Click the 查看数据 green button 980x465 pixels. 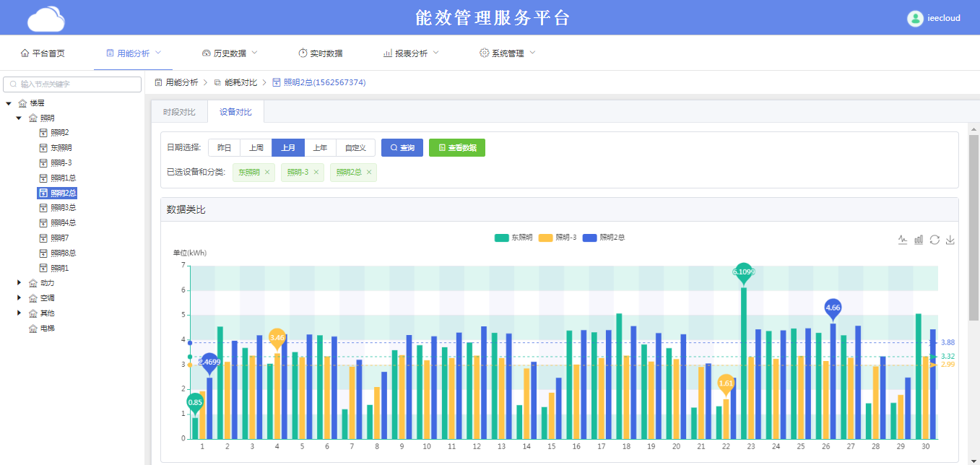457,148
